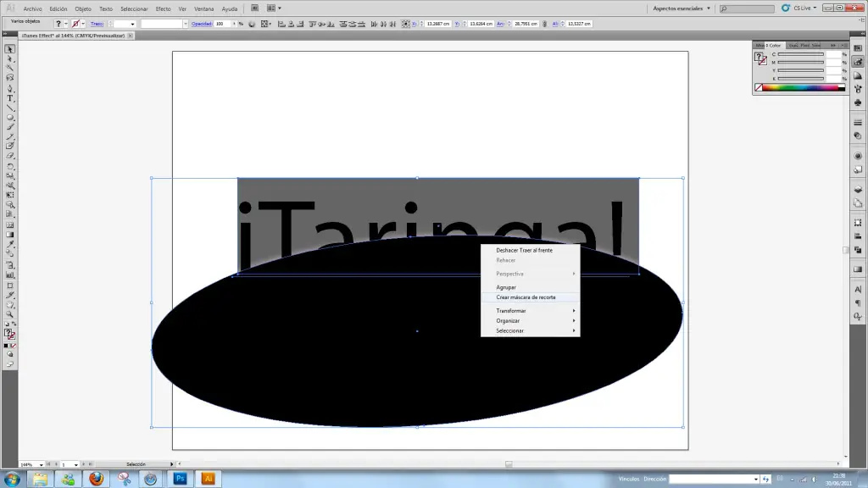Screen dimensions: 868x488
Task: Click the K black slider
Action: 801,79
